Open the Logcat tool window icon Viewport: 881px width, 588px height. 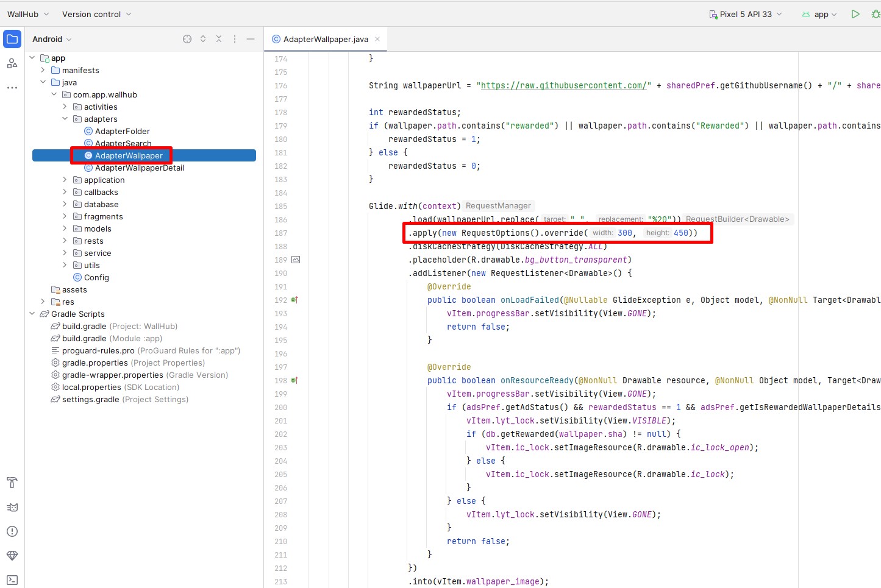[x=12, y=507]
